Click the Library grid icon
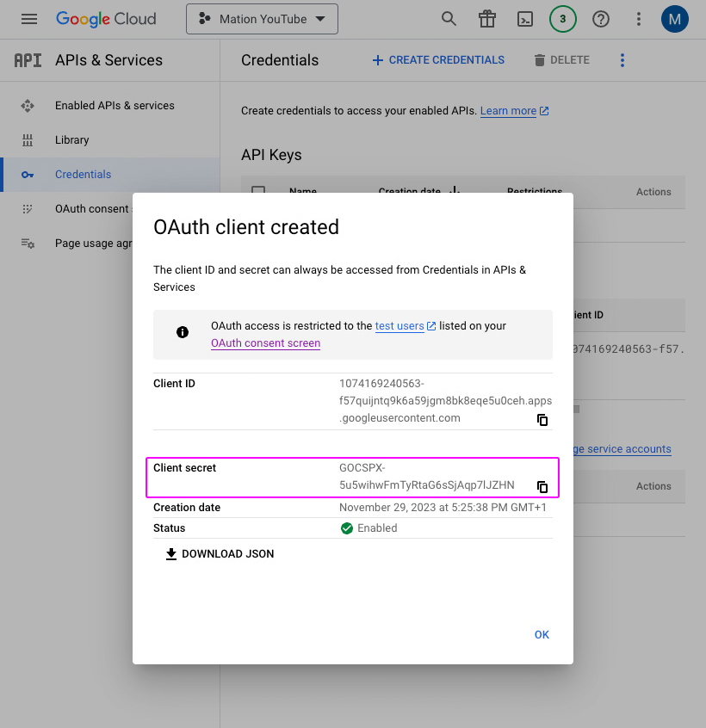This screenshot has width=706, height=728. 28,140
